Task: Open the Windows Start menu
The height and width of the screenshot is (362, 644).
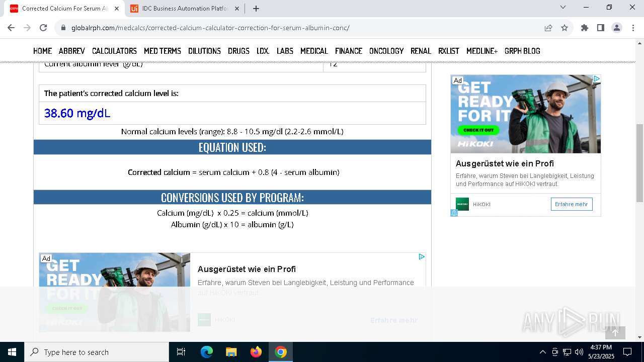Action: click(12, 352)
